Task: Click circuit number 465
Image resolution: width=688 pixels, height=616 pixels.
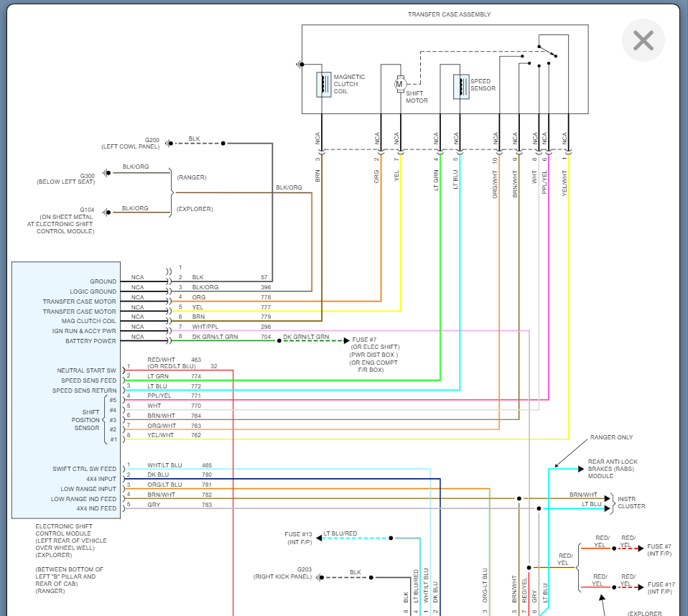Action: pos(207,465)
